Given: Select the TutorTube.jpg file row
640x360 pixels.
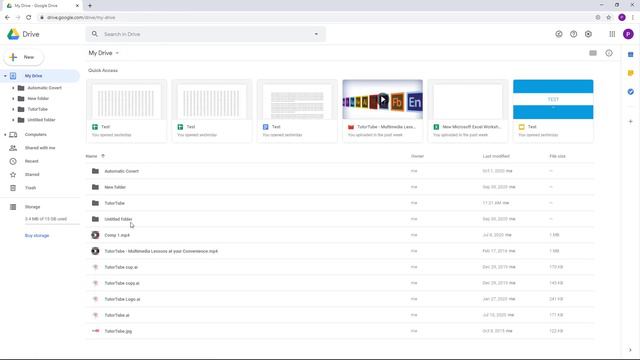Looking at the screenshot, I should [x=340, y=331].
